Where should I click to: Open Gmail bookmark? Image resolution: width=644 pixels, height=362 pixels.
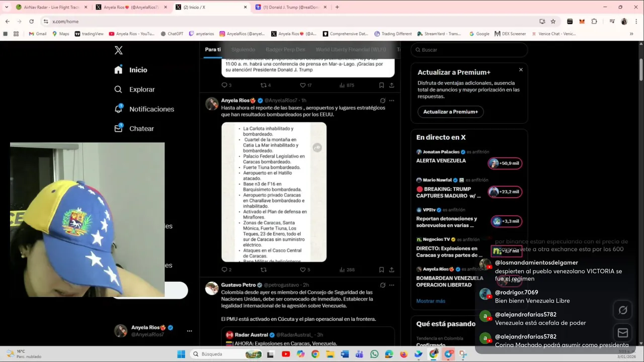(x=38, y=34)
